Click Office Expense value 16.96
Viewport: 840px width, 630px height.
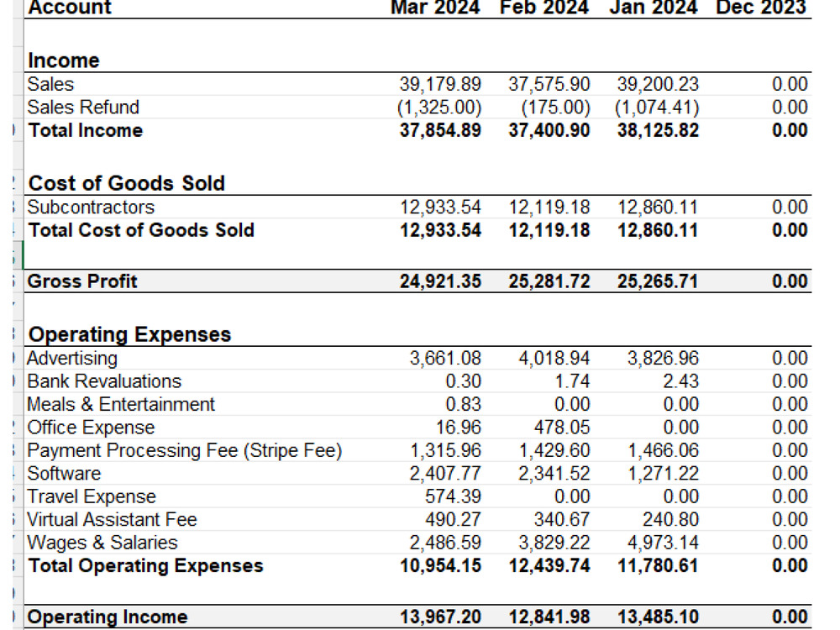(459, 427)
